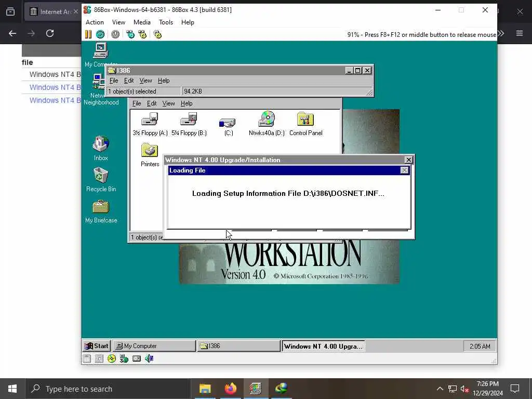Click the teal Ctrl+Alt+Del icon in 86Box toolbar

(x=130, y=34)
